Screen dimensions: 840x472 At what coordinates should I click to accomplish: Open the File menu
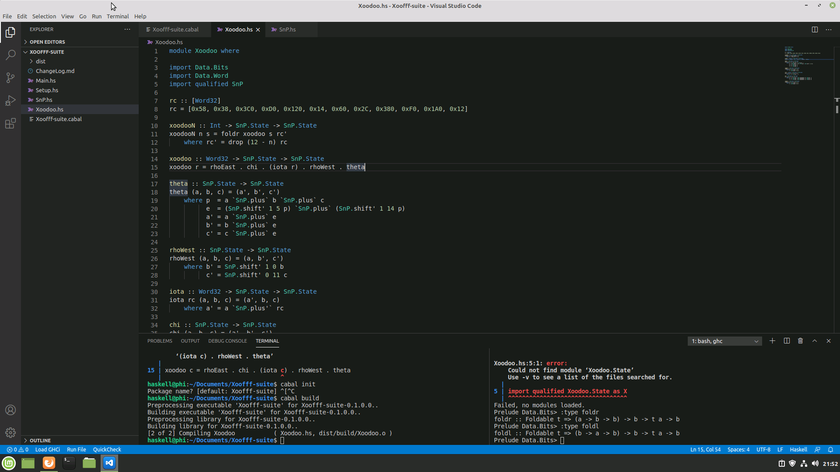7,16
